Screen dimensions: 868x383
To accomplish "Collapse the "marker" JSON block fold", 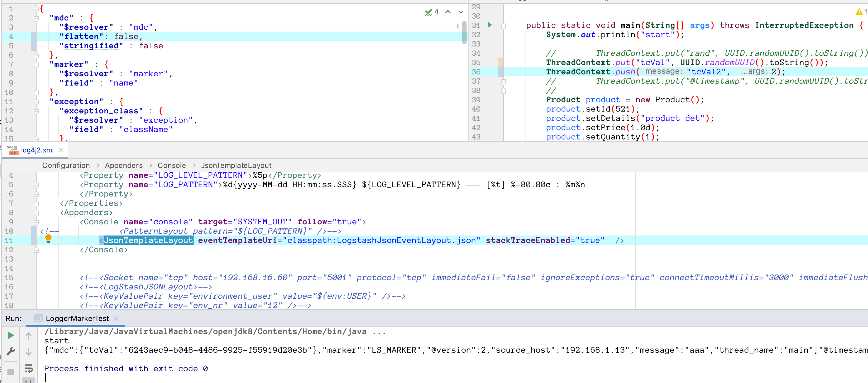I will point(36,65).
